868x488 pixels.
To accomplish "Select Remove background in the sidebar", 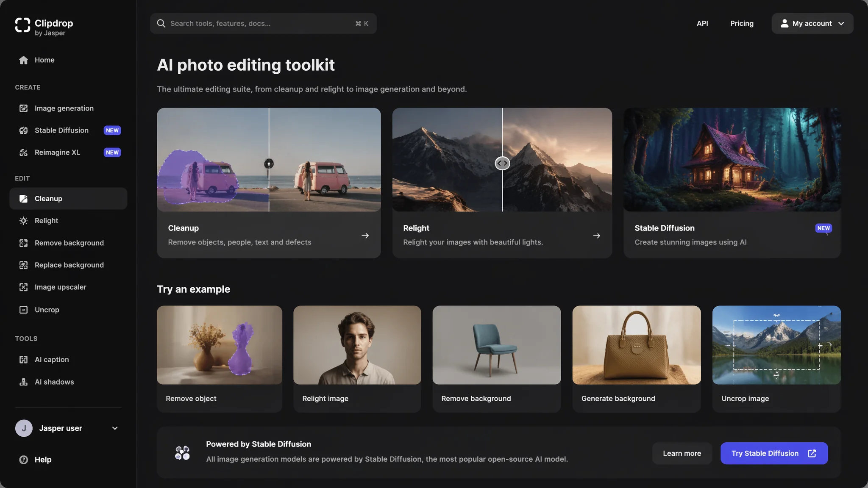I will pyautogui.click(x=68, y=243).
